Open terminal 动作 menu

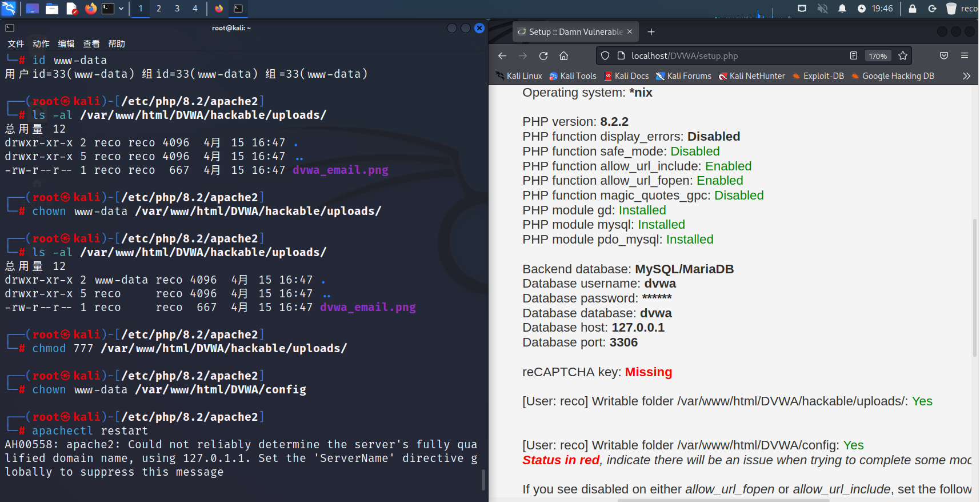(x=41, y=44)
